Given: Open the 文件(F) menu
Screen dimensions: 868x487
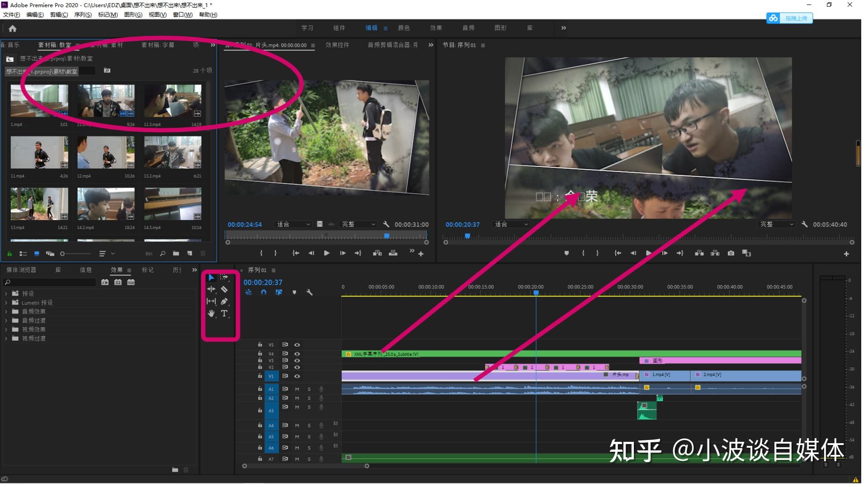Looking at the screenshot, I should [11, 15].
